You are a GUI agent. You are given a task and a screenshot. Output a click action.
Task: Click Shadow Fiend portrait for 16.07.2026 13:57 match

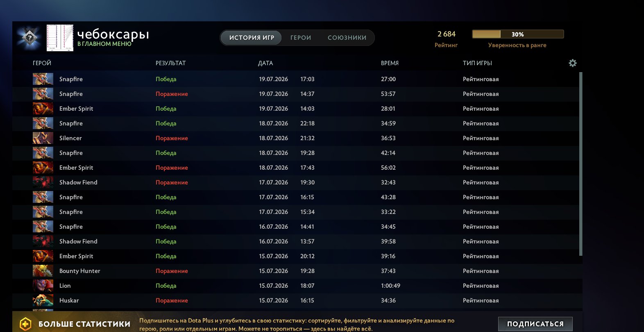pos(43,241)
